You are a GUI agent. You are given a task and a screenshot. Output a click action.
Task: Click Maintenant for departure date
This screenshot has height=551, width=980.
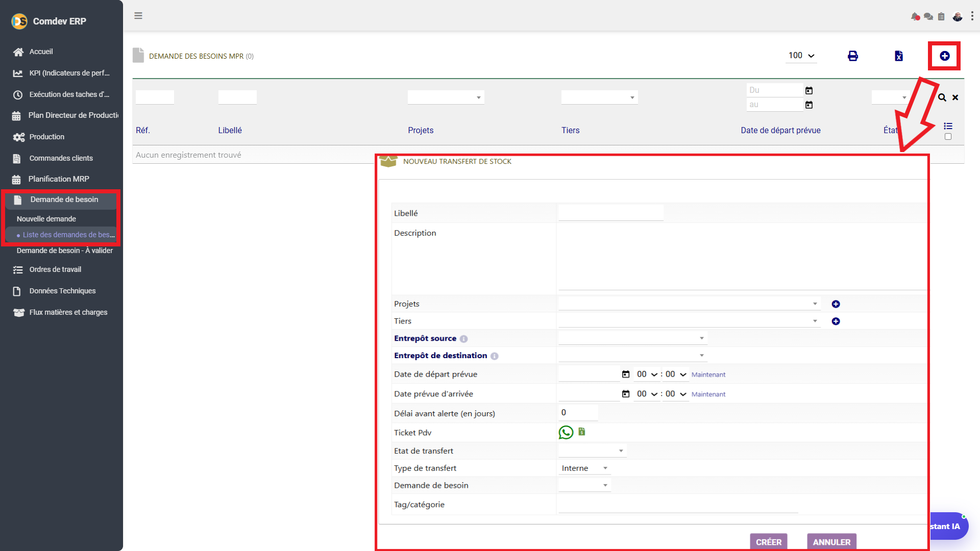click(x=708, y=374)
